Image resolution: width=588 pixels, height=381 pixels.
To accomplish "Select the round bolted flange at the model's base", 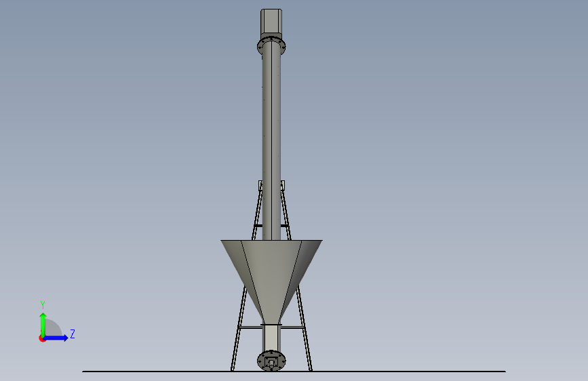I will pos(271,361).
